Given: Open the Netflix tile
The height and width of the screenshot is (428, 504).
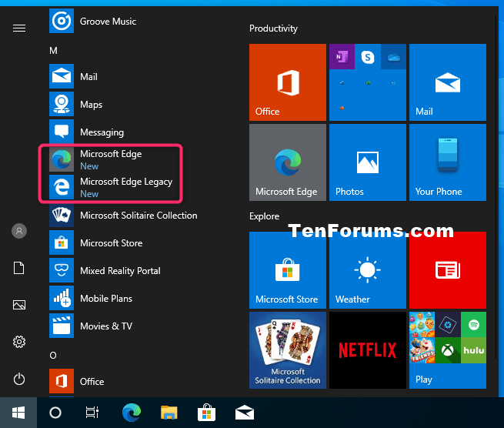Looking at the screenshot, I should (x=367, y=350).
